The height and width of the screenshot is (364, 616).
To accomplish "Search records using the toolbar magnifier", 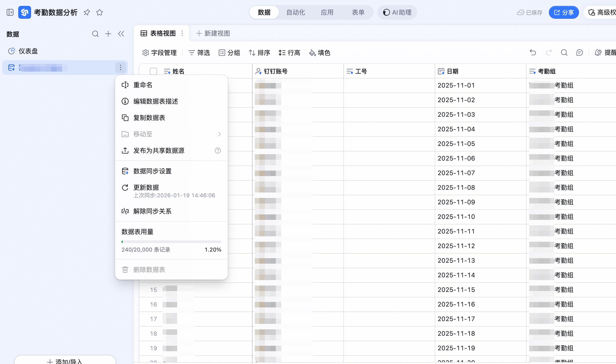I will [564, 52].
